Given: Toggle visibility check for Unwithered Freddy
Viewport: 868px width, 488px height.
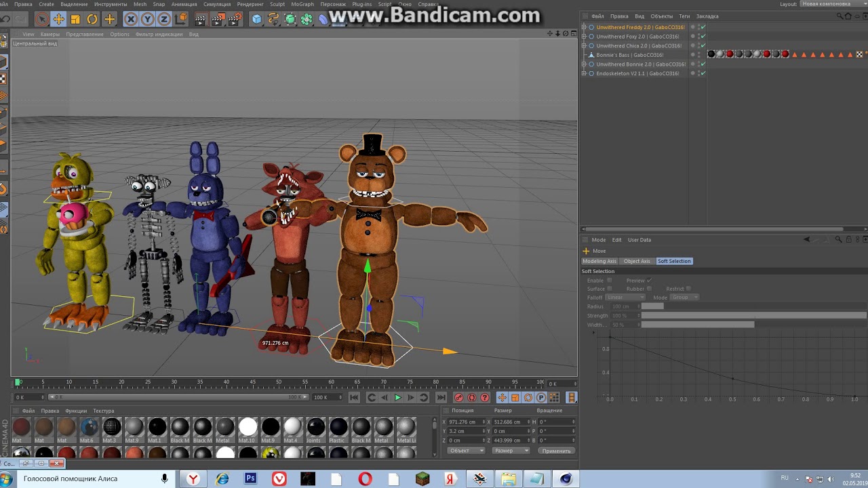Looking at the screenshot, I should pos(703,27).
